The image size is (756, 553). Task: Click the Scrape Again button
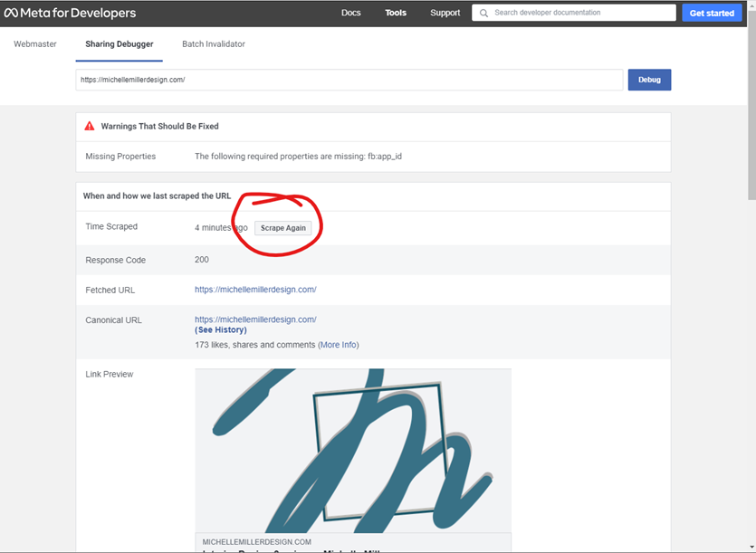283,228
